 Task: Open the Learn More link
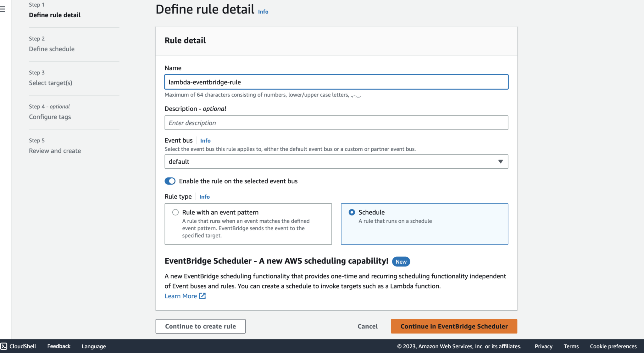(180, 296)
